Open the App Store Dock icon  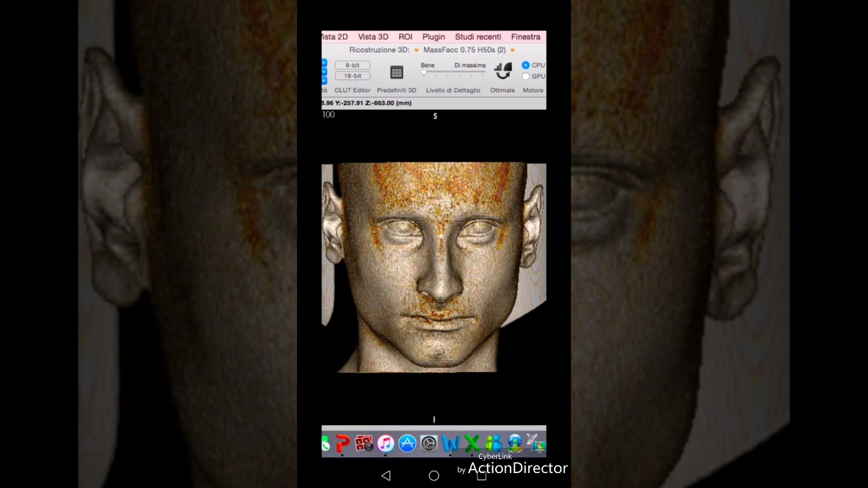408,444
